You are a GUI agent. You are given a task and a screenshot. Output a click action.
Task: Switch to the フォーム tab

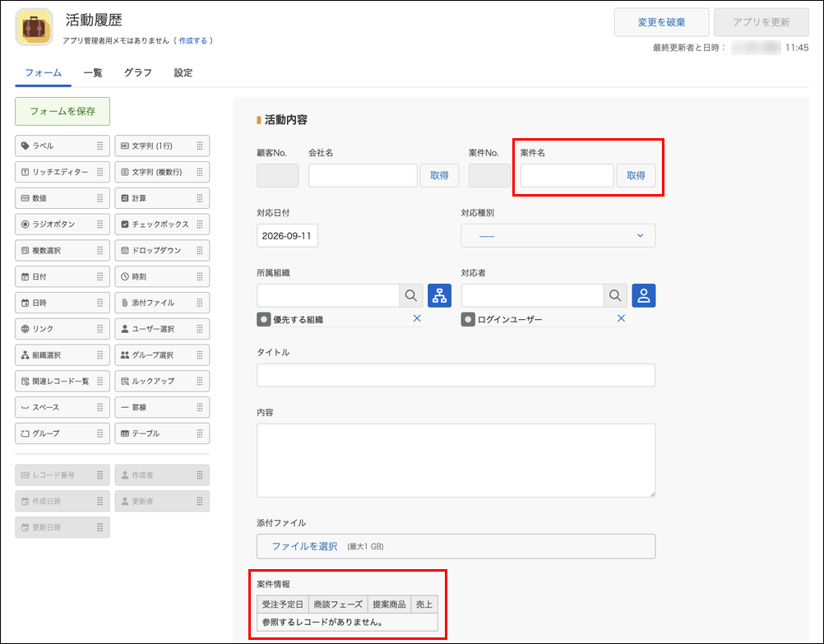pyautogui.click(x=43, y=72)
